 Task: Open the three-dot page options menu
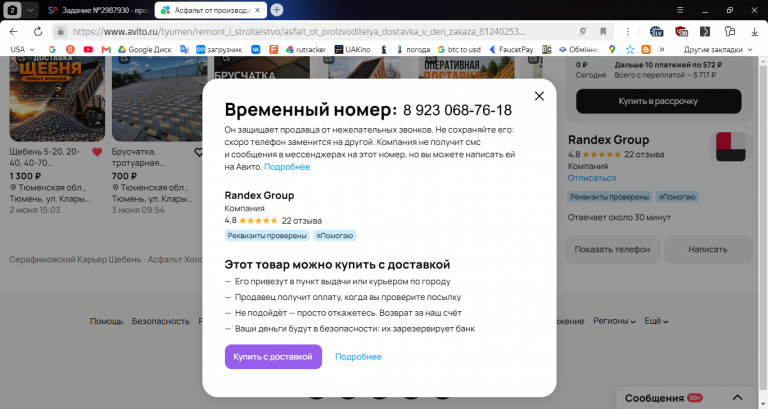(627, 31)
